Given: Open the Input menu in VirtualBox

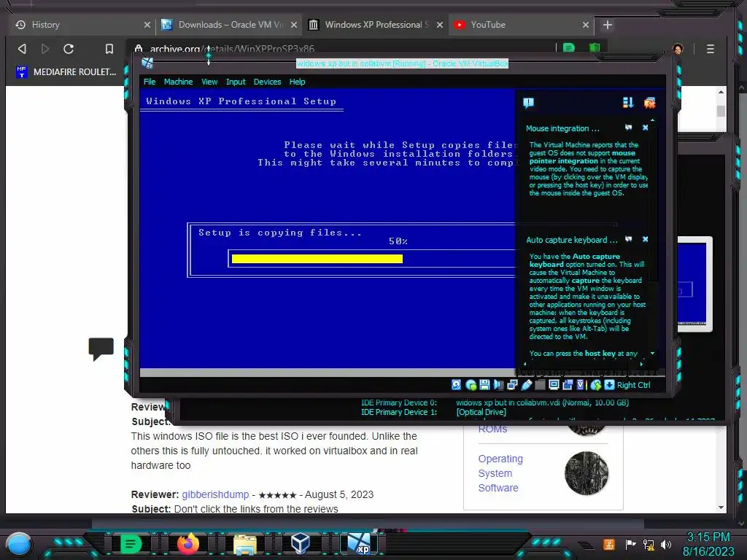Looking at the screenshot, I should 236,82.
